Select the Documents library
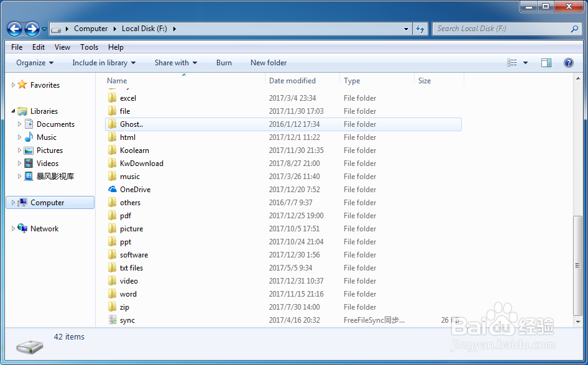Screen dimensions: 588x365 [55, 124]
